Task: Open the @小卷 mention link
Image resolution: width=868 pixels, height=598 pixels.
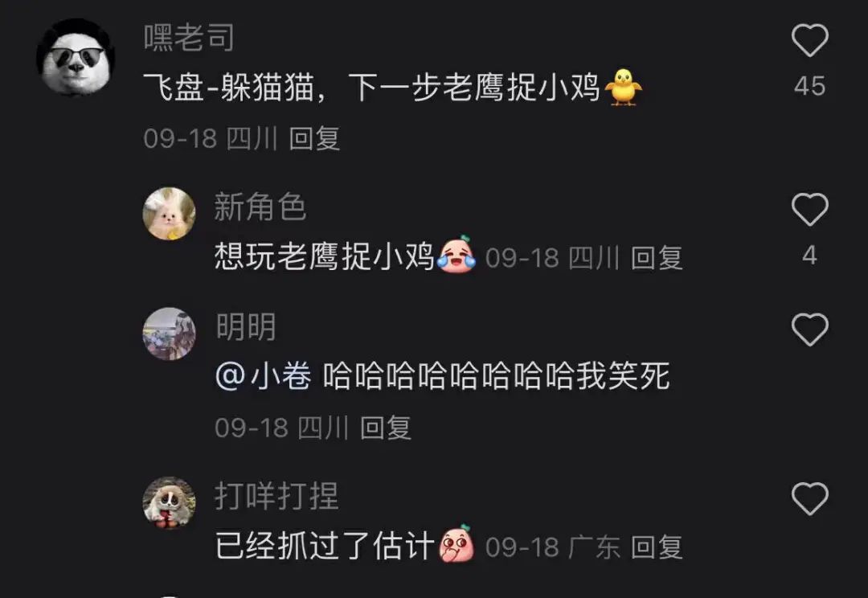Action: 263,376
